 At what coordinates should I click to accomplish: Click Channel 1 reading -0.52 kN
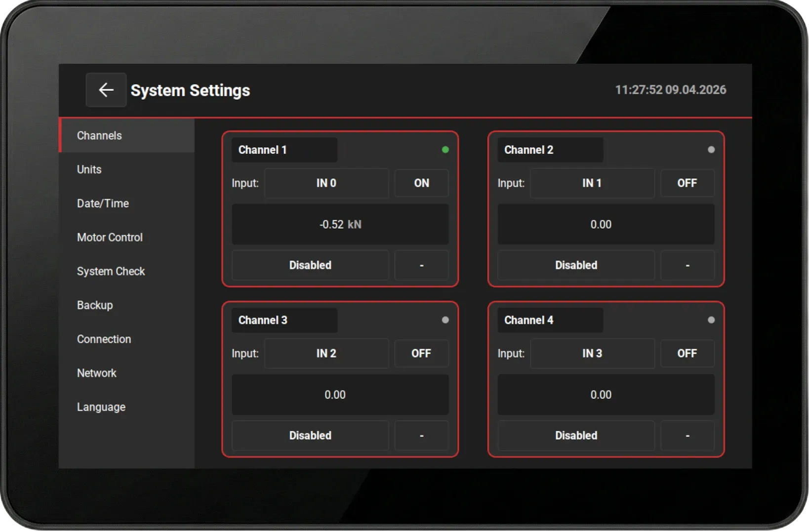click(x=340, y=225)
